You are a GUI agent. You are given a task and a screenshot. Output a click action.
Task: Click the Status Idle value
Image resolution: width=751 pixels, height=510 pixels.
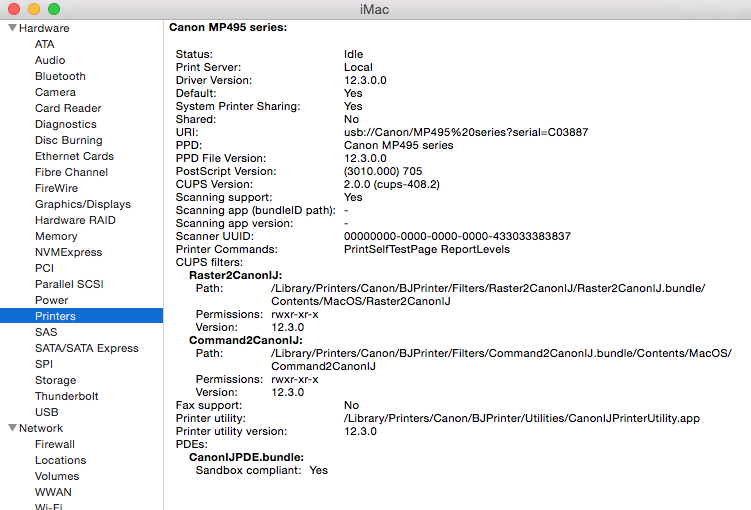point(353,54)
